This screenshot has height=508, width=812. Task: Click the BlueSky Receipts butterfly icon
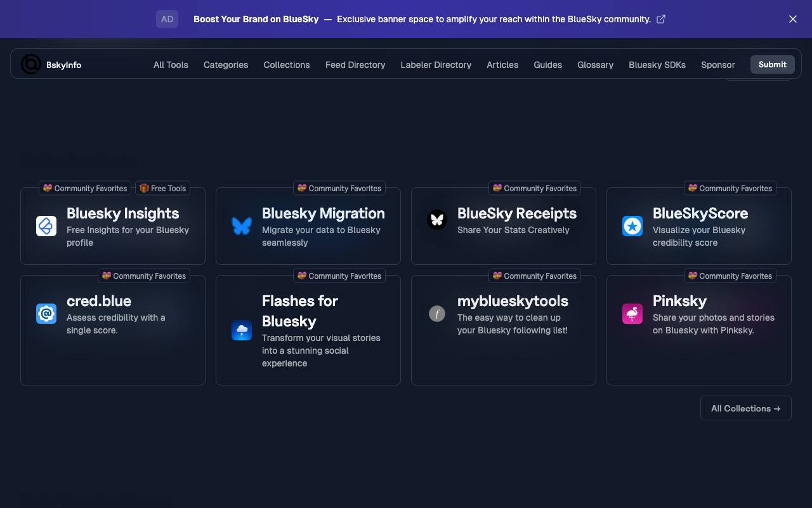tap(437, 220)
